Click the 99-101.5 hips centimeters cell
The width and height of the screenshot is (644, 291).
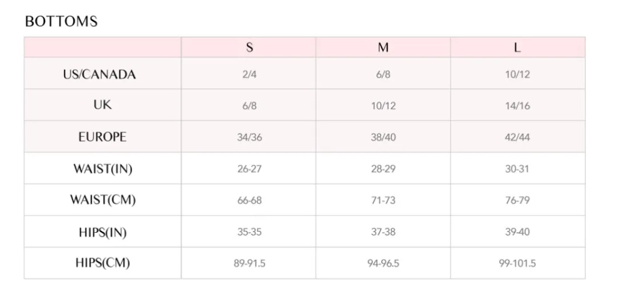(x=517, y=264)
